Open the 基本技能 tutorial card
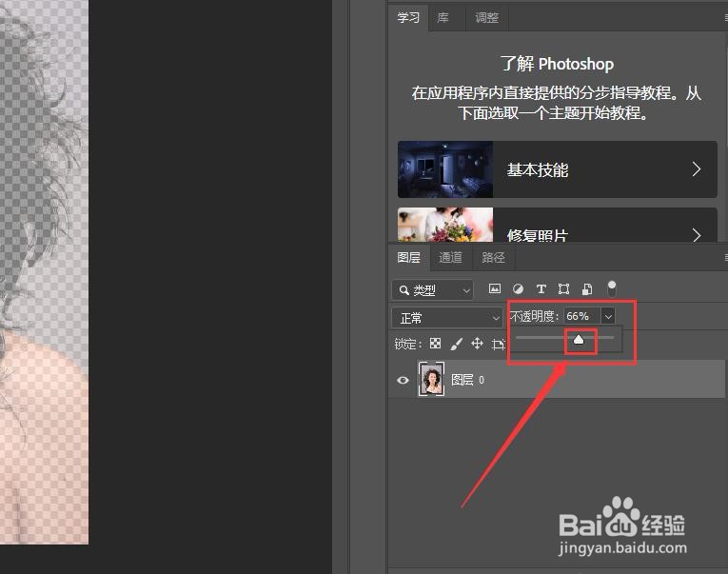 click(557, 169)
